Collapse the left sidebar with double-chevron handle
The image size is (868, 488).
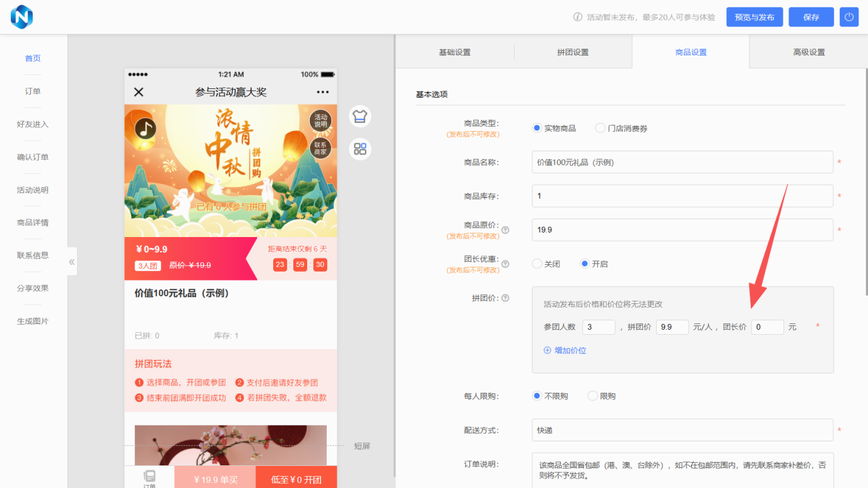[x=72, y=262]
